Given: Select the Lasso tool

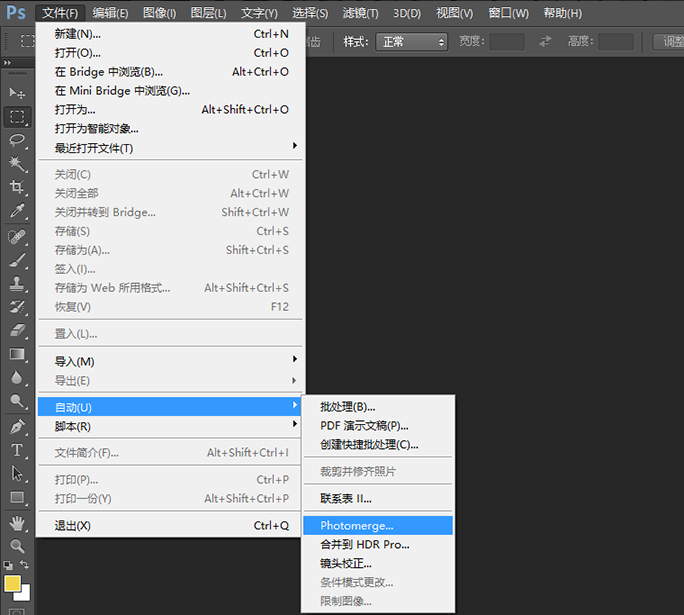Looking at the screenshot, I should point(17,140).
